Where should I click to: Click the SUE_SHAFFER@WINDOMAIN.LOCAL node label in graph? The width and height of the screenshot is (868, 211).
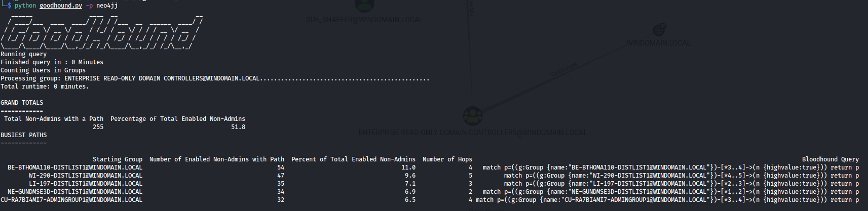(x=364, y=20)
